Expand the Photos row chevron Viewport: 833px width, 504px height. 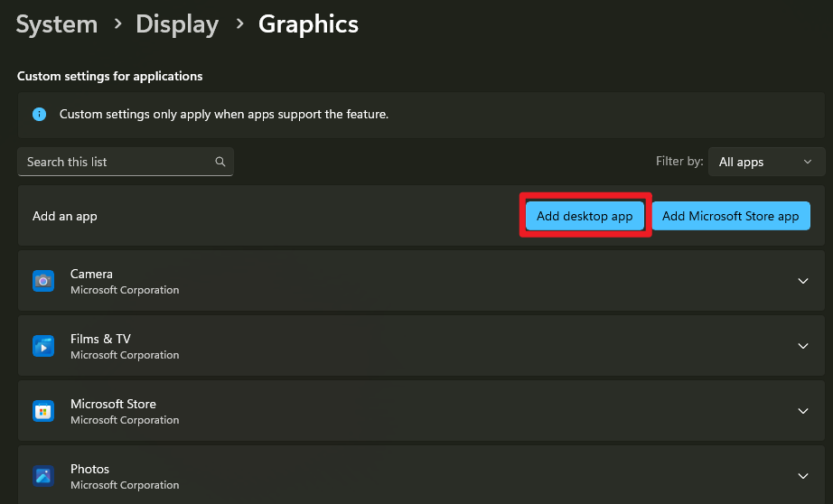[803, 476]
